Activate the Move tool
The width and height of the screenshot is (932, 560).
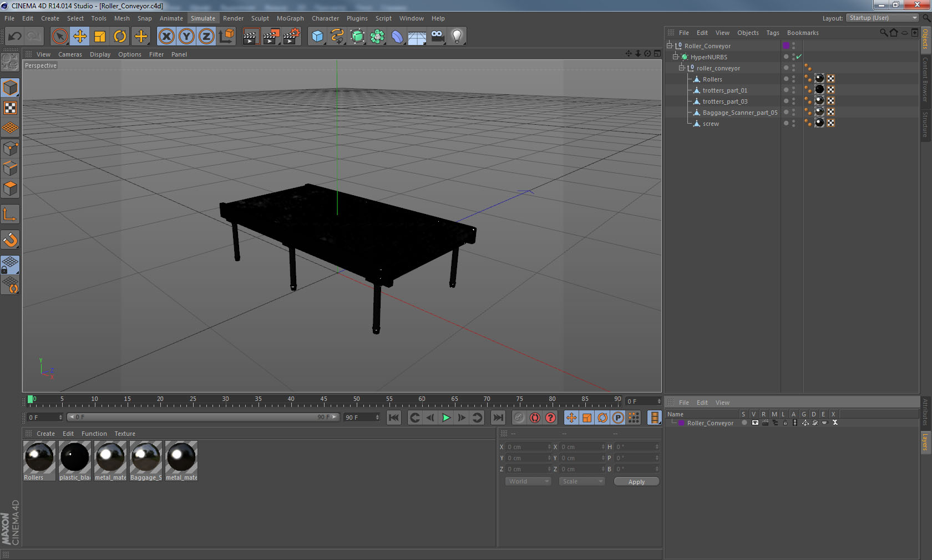[x=80, y=37]
